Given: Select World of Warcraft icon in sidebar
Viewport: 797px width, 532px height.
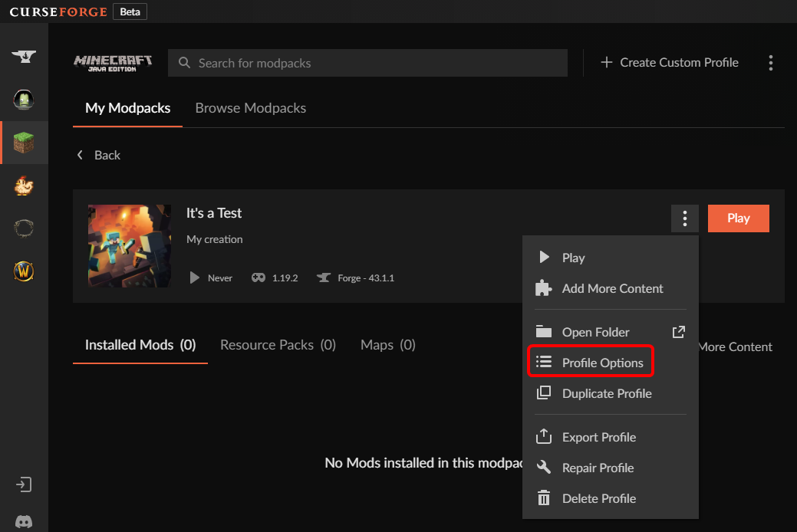Looking at the screenshot, I should (24, 271).
